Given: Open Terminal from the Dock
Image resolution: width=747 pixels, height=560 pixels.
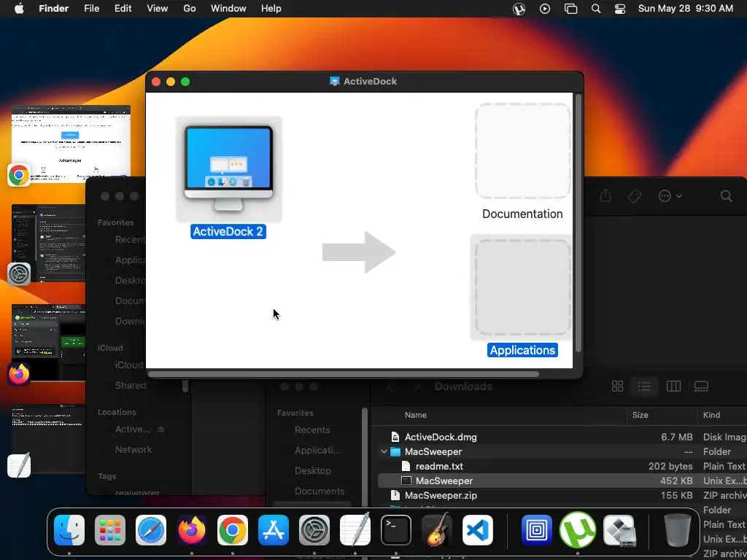Looking at the screenshot, I should click(x=396, y=530).
